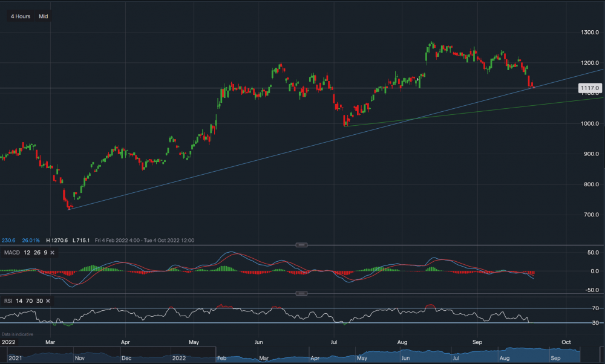Click the Oct label on the time axis
This screenshot has height=364, width=605.
coord(566,342)
